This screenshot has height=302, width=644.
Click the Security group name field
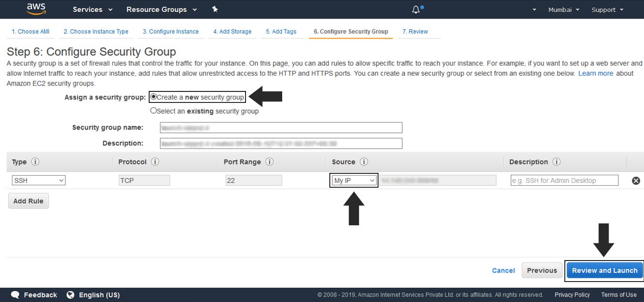(x=281, y=127)
